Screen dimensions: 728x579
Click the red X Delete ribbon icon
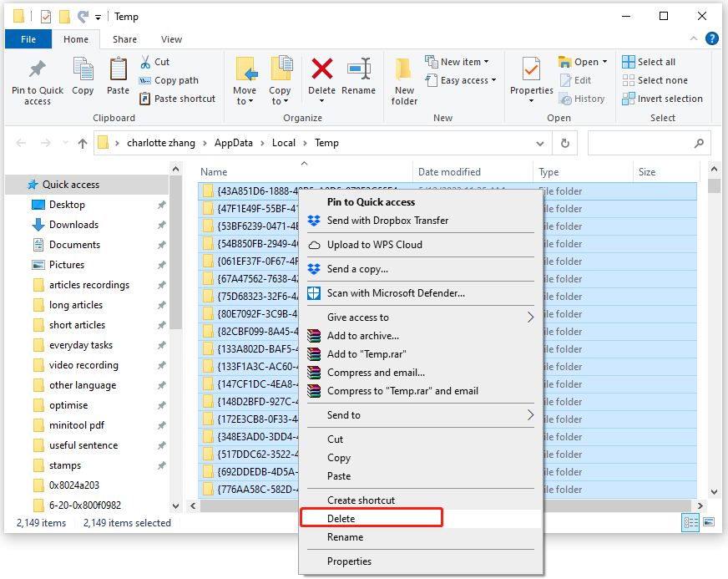[x=321, y=69]
